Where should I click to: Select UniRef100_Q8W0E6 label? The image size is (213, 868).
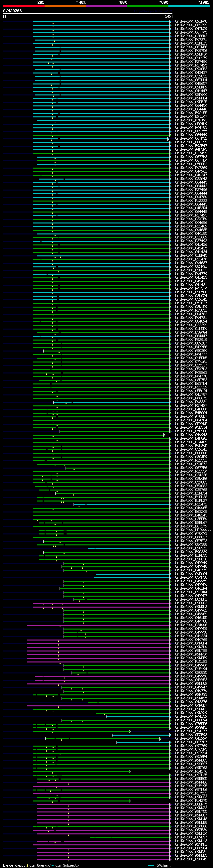click(191, 479)
